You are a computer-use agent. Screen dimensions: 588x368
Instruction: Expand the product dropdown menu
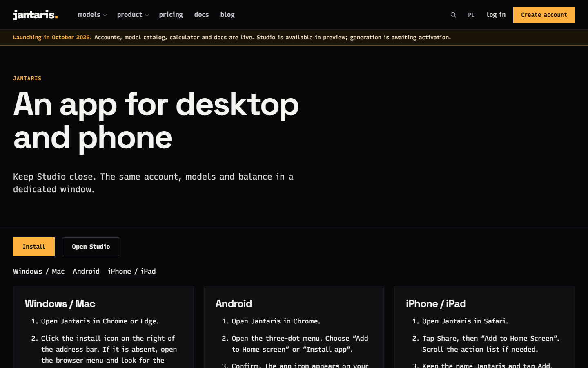[133, 15]
